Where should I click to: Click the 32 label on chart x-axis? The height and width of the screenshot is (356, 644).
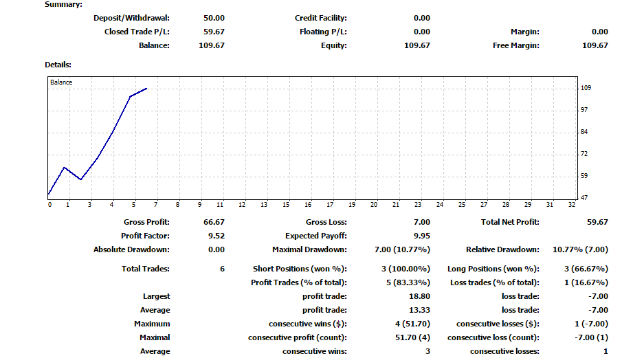point(572,205)
